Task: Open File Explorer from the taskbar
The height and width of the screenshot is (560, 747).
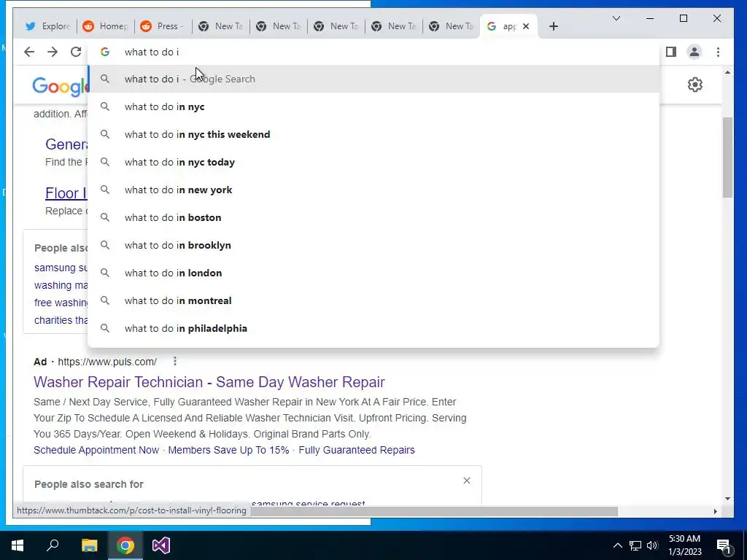Action: 89,545
